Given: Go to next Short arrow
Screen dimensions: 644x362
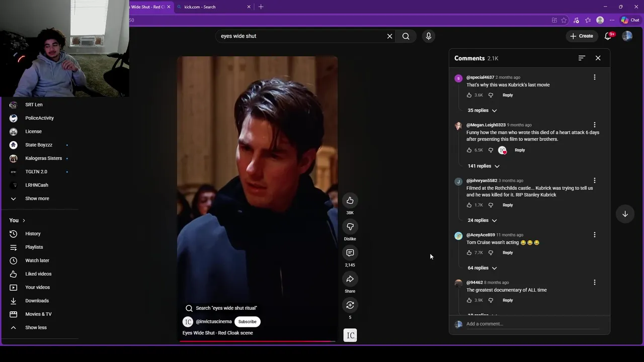Looking at the screenshot, I should 625,214.
